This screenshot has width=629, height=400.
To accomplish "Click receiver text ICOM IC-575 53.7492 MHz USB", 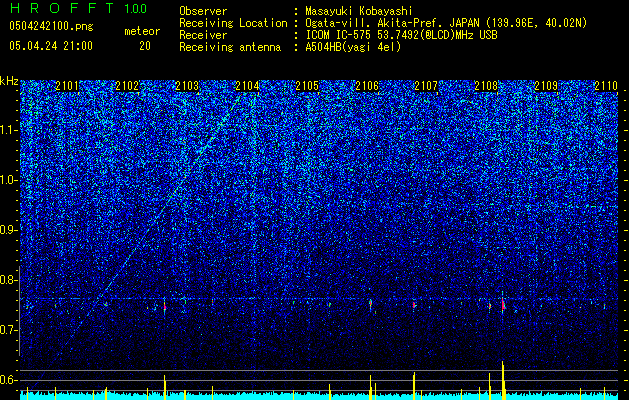I will [402, 35].
